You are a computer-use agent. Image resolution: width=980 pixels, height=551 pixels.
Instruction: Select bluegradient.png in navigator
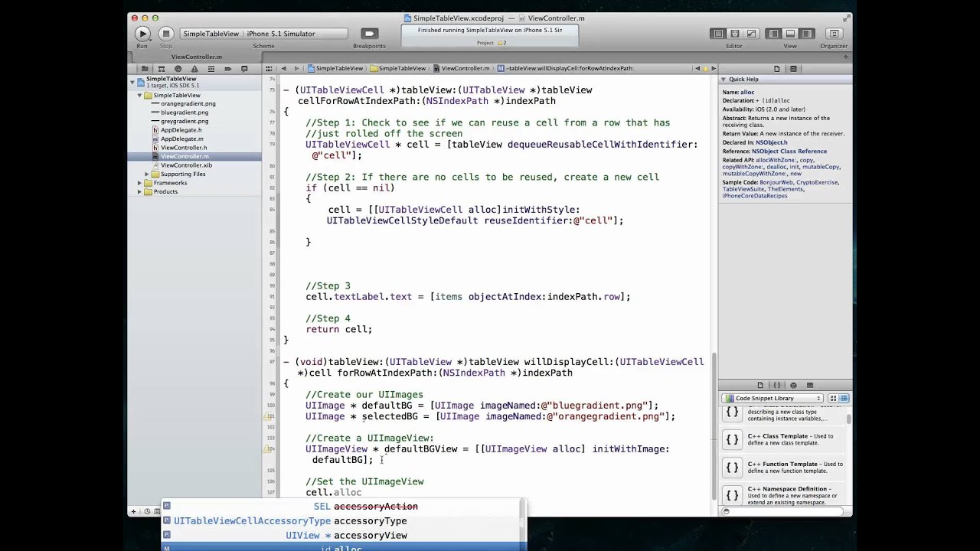click(x=185, y=112)
